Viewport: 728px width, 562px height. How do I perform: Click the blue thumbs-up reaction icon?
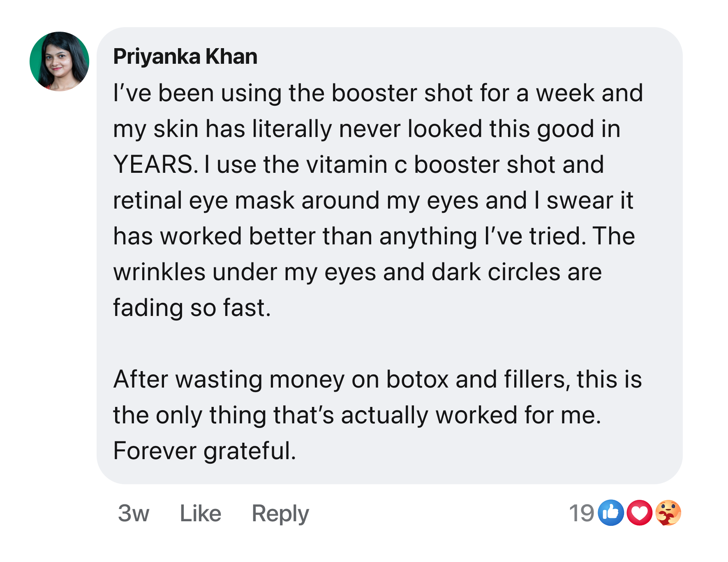(611, 513)
